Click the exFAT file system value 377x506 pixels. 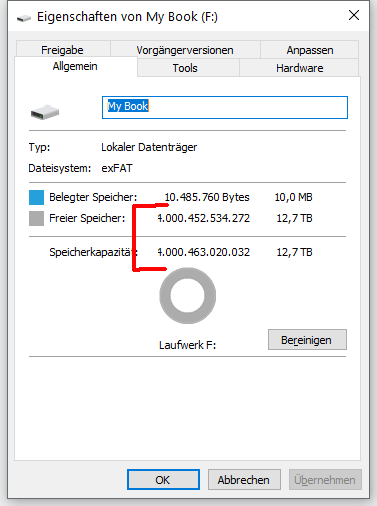click(x=117, y=168)
